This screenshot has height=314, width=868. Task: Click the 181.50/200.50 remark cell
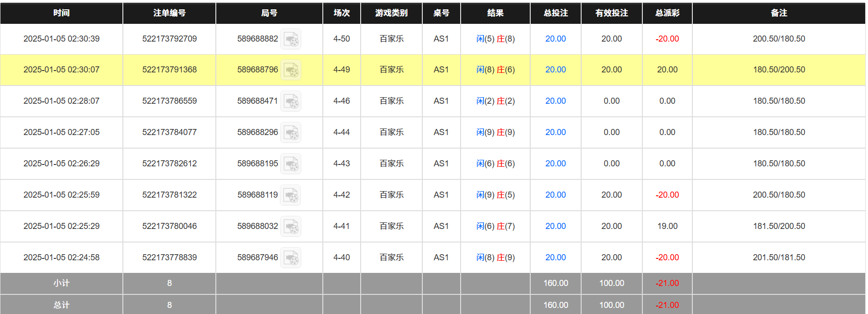tap(779, 226)
